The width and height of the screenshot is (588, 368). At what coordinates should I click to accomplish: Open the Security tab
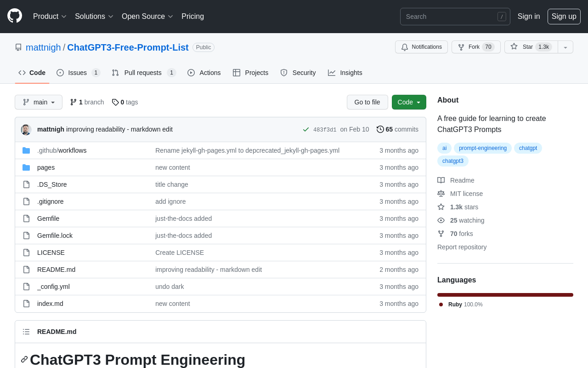click(x=298, y=73)
